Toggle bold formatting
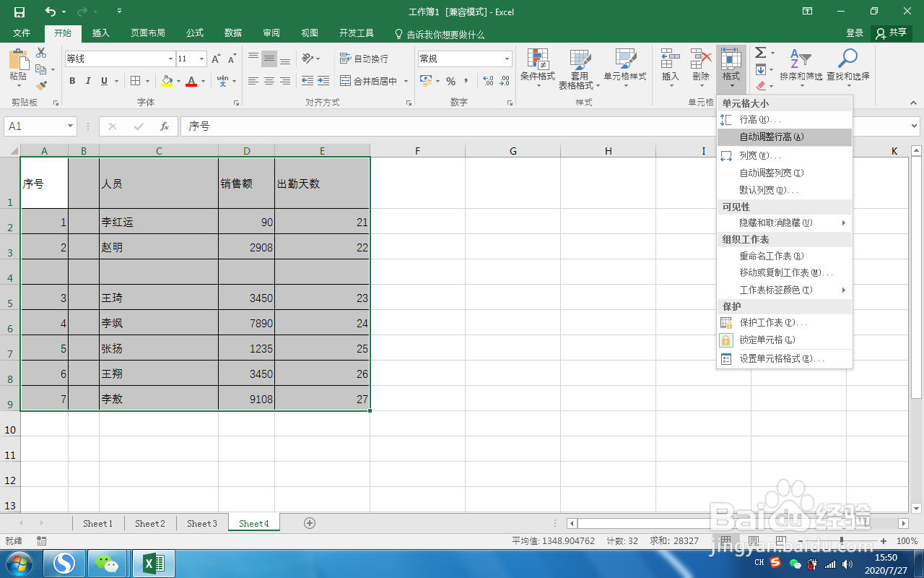Image resolution: width=924 pixels, height=578 pixels. (72, 81)
